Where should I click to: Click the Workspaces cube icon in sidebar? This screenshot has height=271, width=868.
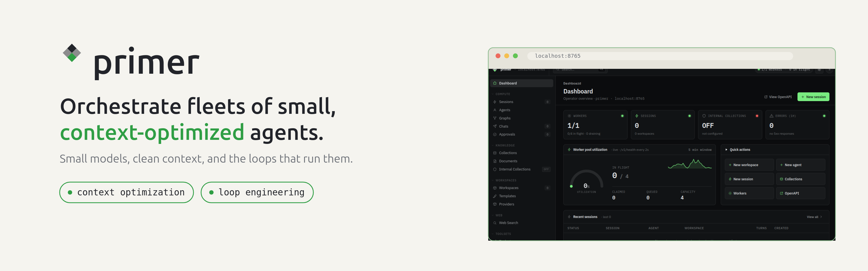(x=495, y=188)
